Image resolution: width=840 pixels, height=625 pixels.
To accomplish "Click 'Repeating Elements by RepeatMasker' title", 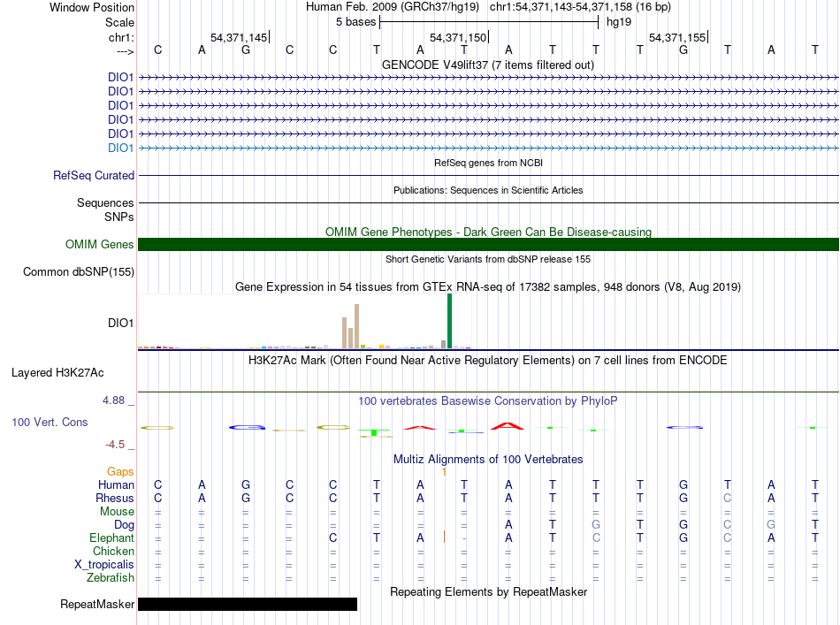I will (x=489, y=591).
